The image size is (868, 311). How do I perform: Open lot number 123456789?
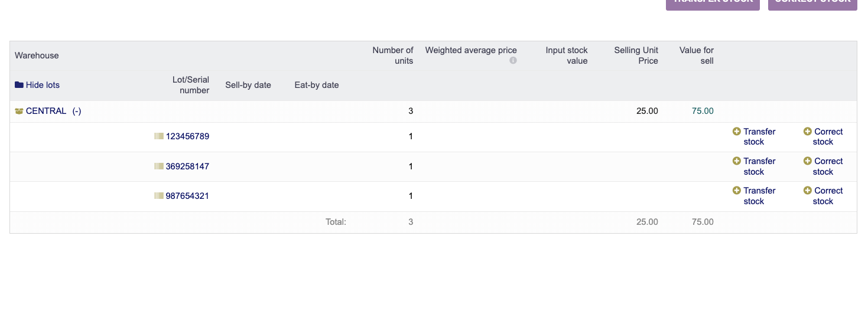pyautogui.click(x=187, y=136)
